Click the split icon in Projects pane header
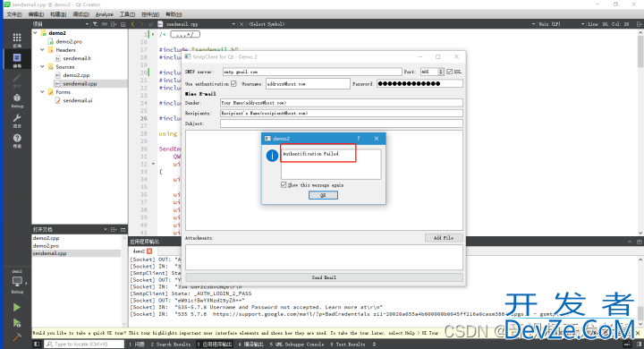The width and height of the screenshot is (644, 349). pyautogui.click(x=114, y=24)
